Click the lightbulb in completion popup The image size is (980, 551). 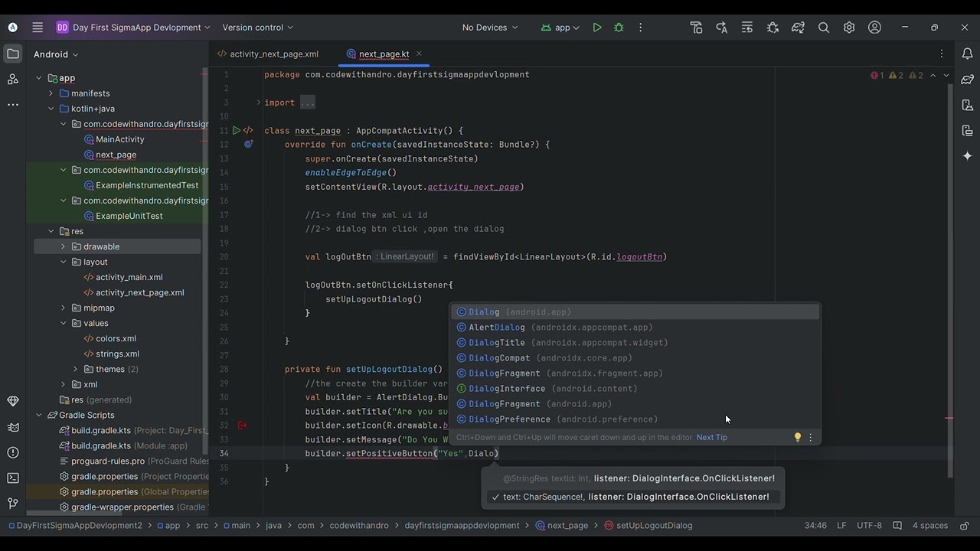click(x=797, y=438)
